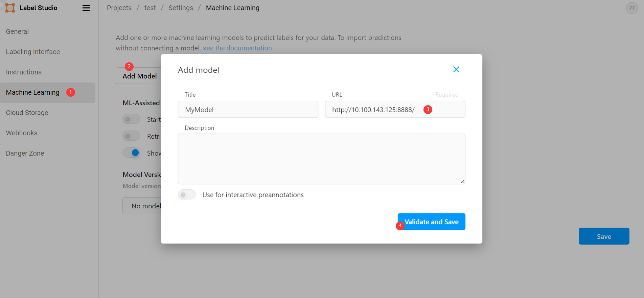Viewport: 644px width, 298px height.
Task: Navigate to Projects breadcrumb
Action: (119, 8)
